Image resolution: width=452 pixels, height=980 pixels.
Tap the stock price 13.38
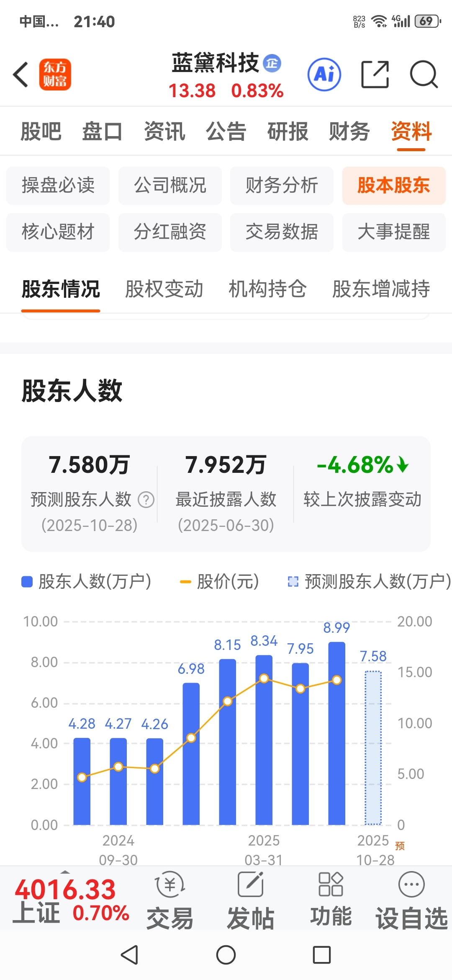tap(192, 90)
